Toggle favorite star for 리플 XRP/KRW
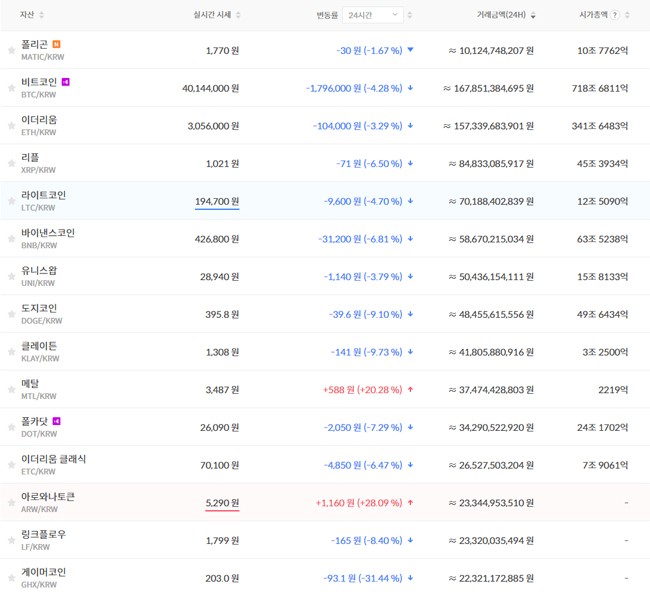This screenshot has height=594, width=650. pos(12,164)
